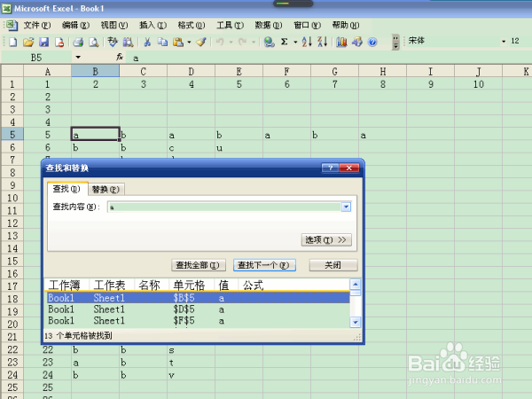
Task: Click the Cut scissors icon
Action: (147, 42)
